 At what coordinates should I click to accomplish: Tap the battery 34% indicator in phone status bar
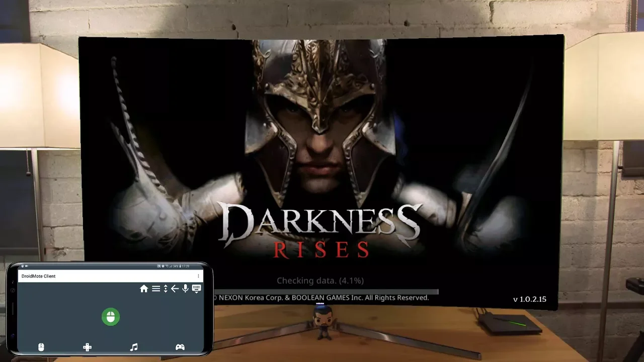176,266
